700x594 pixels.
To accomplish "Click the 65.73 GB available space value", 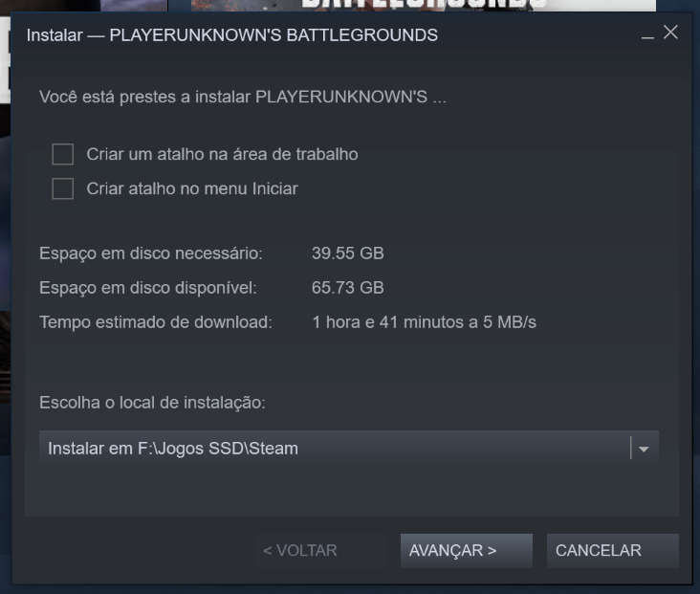I will [348, 288].
